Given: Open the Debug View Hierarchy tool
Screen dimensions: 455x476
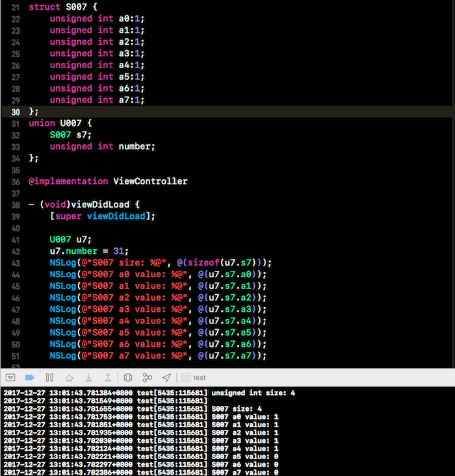Looking at the screenshot, I should point(128,377).
